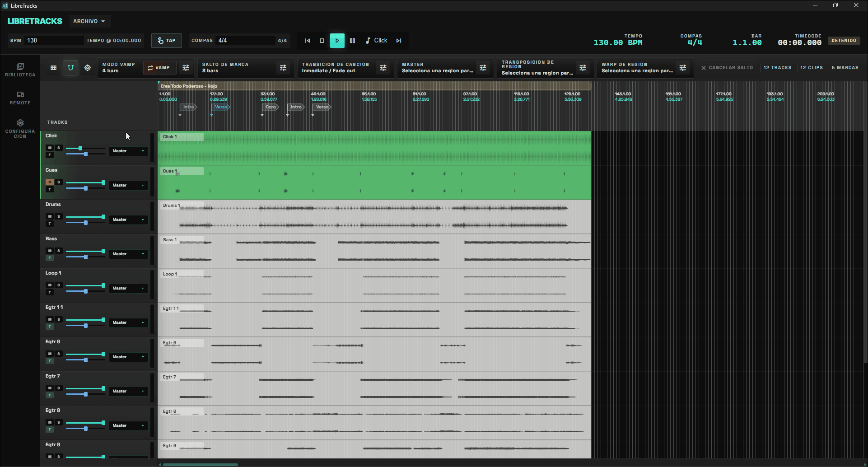The height and width of the screenshot is (467, 868).
Task: Open Bass track output Master dropdown
Action: [128, 254]
